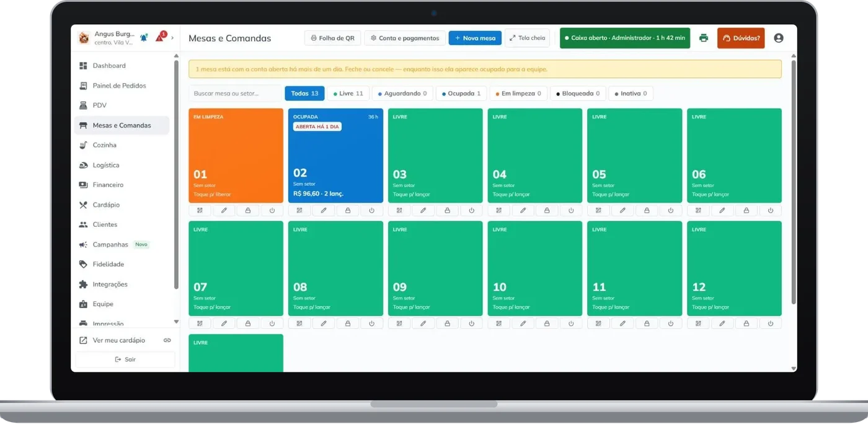Click power icon under table 06
The image size is (868, 432).
771,211
